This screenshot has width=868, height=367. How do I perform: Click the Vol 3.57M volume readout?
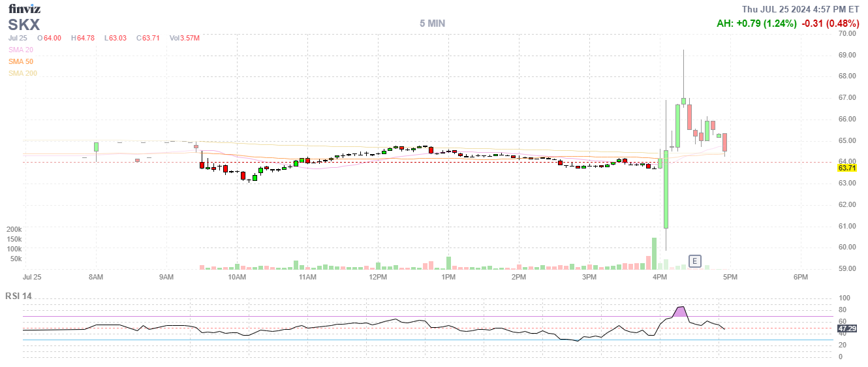pyautogui.click(x=184, y=38)
